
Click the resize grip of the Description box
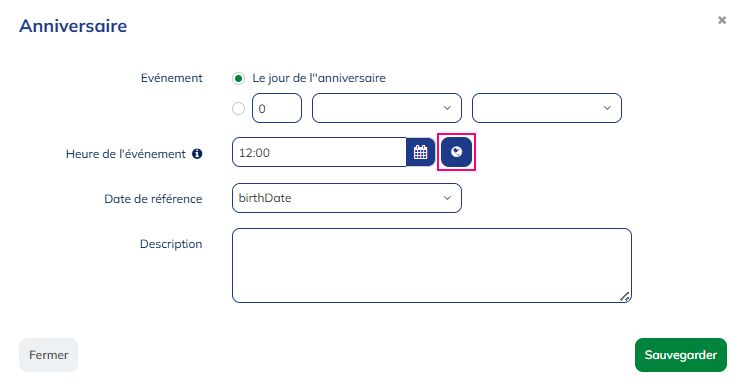coord(625,297)
